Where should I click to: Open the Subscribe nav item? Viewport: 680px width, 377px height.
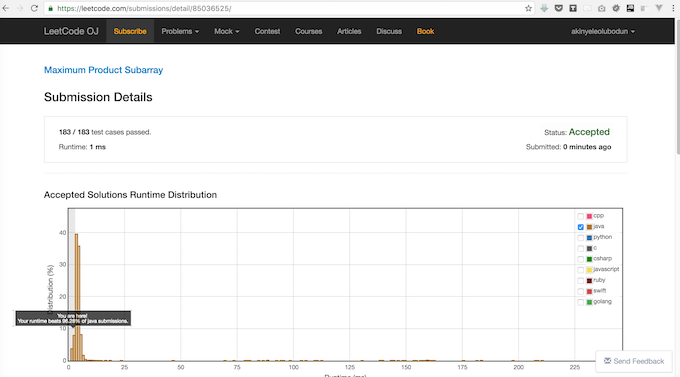point(130,31)
